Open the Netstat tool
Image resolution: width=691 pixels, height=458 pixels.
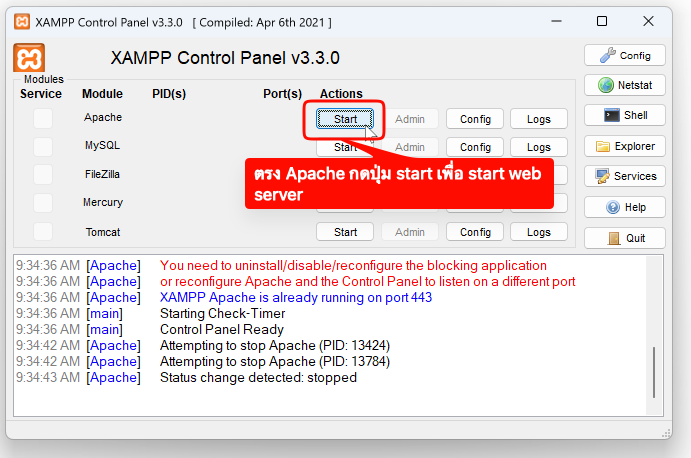pos(625,86)
